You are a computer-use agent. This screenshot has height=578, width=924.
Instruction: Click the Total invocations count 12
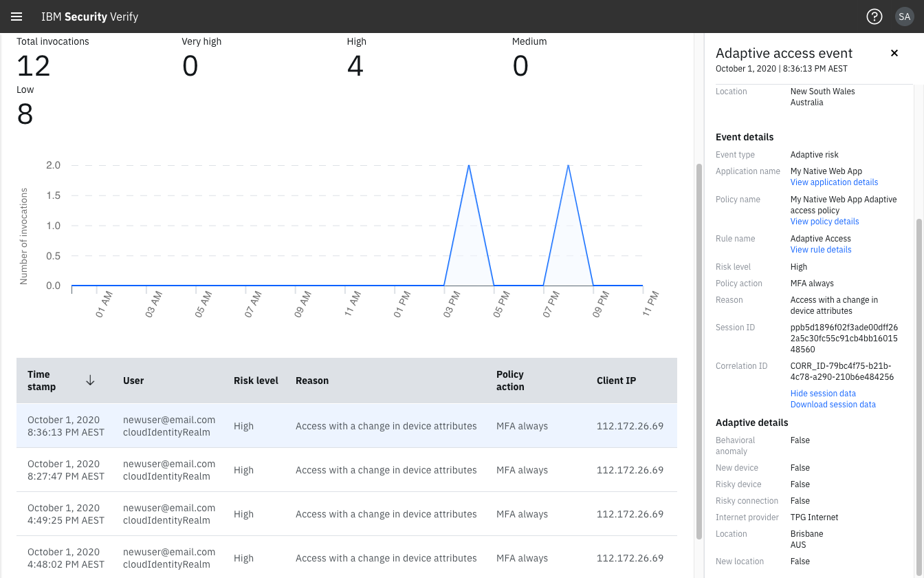tap(34, 66)
